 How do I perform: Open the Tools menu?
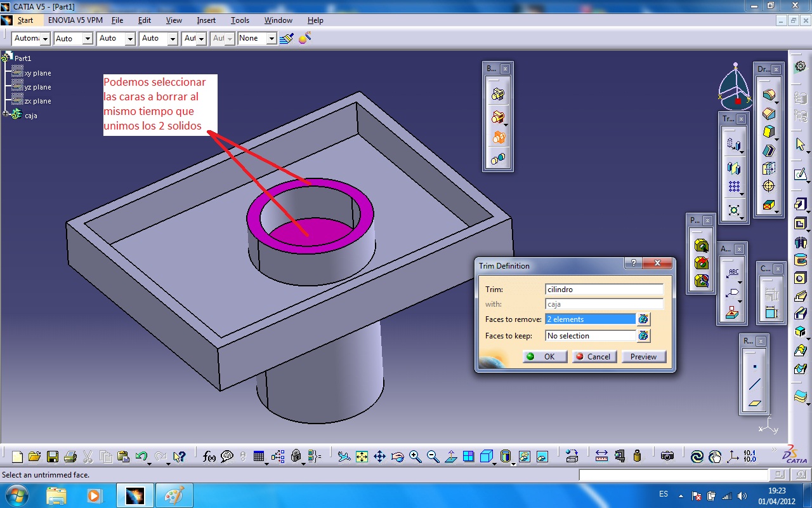[240, 20]
